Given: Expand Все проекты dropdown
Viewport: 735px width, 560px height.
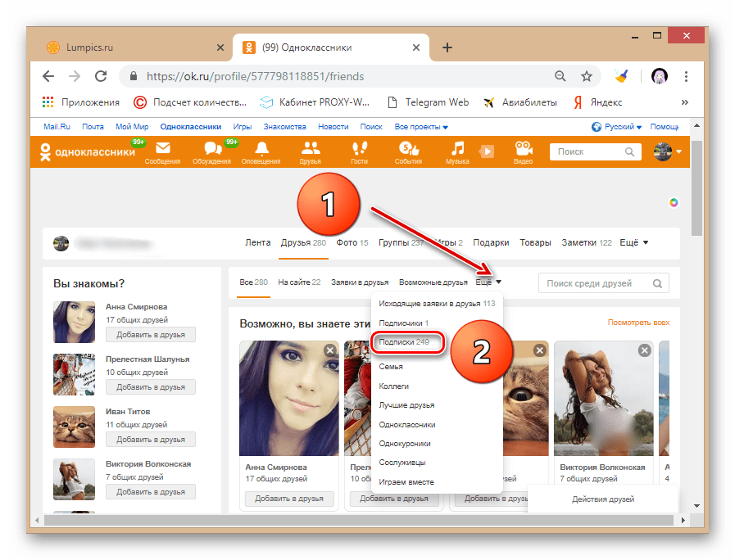Looking at the screenshot, I should tap(421, 127).
